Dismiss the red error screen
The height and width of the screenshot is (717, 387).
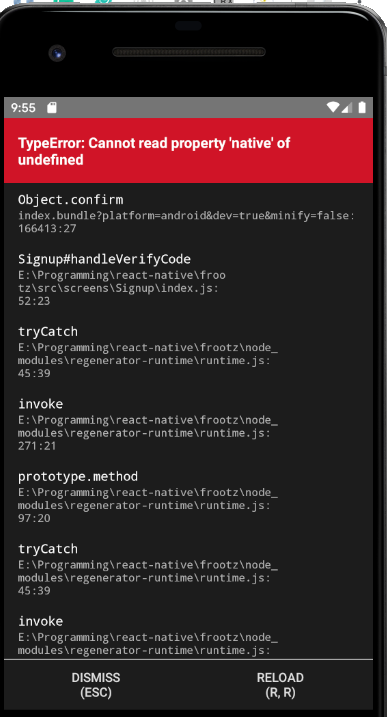[x=96, y=685]
